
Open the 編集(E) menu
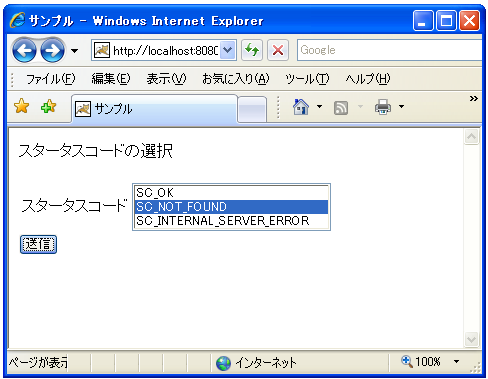tap(111, 79)
